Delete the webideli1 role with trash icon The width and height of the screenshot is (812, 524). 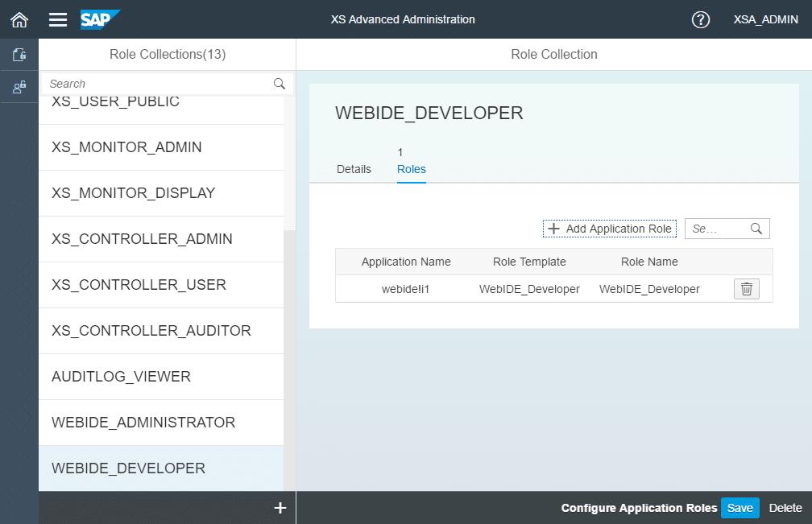point(746,289)
